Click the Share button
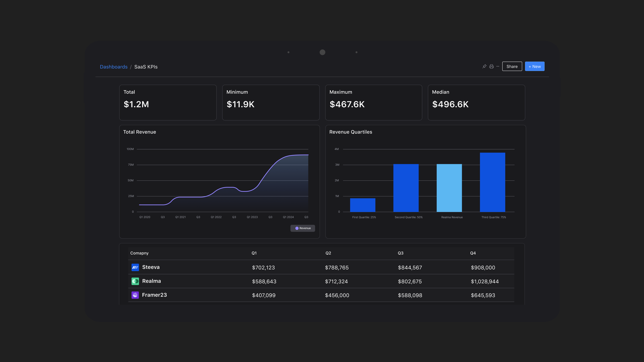644x362 pixels. point(512,66)
